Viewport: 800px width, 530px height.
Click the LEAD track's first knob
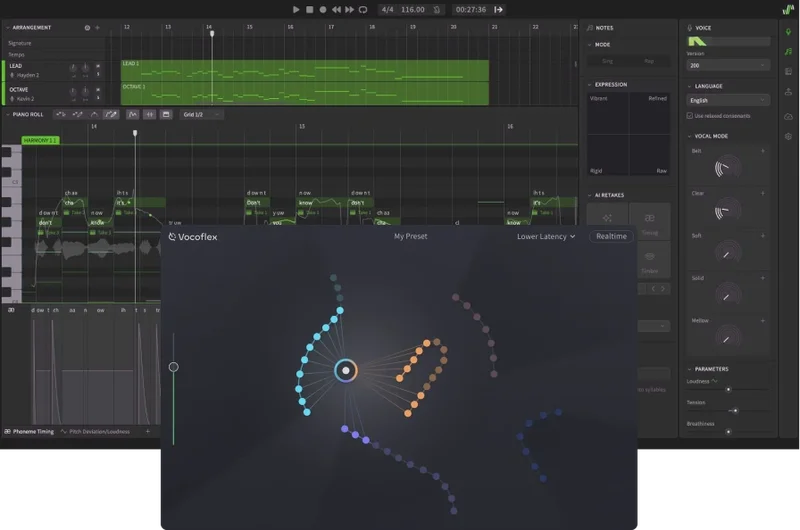(x=73, y=68)
